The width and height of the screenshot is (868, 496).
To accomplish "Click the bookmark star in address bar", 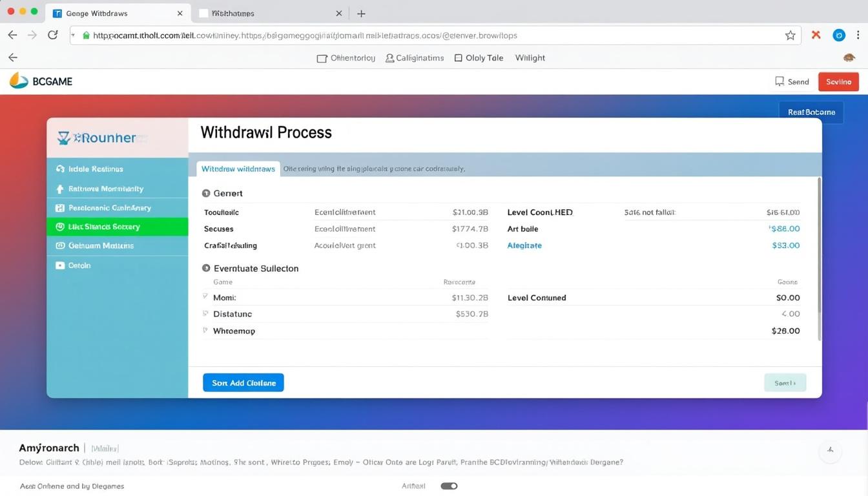I will tap(790, 36).
